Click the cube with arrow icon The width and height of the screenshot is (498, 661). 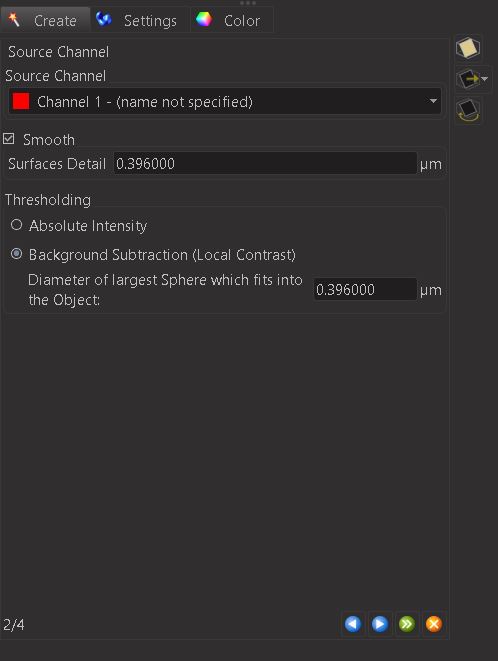468,79
